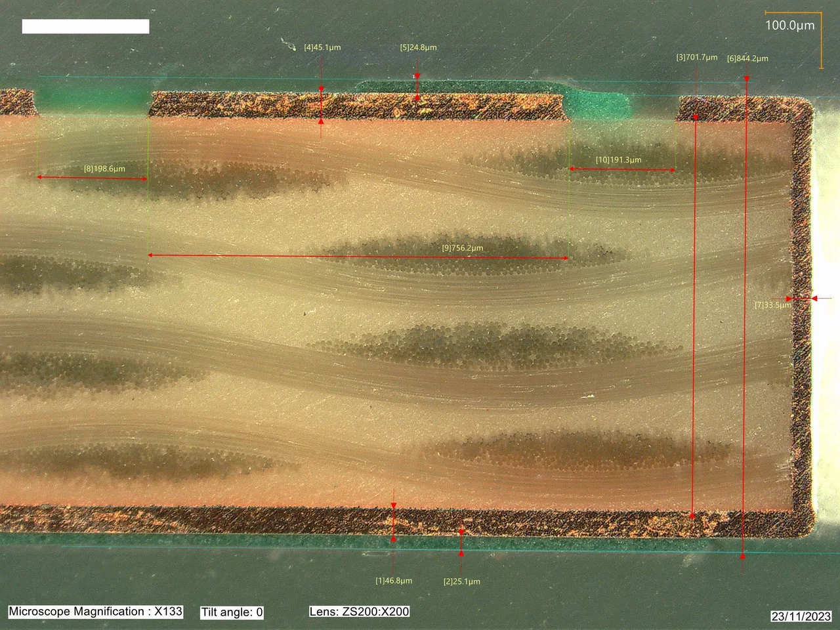840x630 pixels.
Task: Click the orange vertical scale bar line
Action: (821, 41)
